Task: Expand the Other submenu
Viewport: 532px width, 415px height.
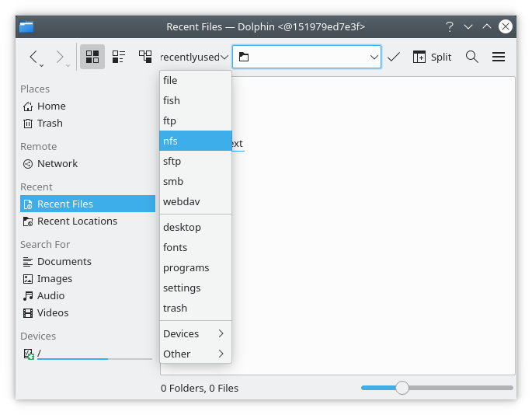Action: 194,354
